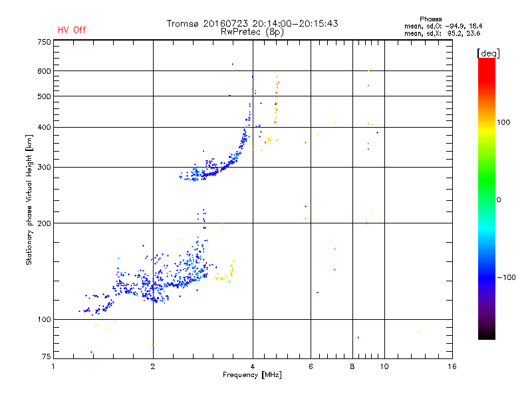Click the y-axis '500' label
Screen dimensions: 532x399
[x=45, y=96]
